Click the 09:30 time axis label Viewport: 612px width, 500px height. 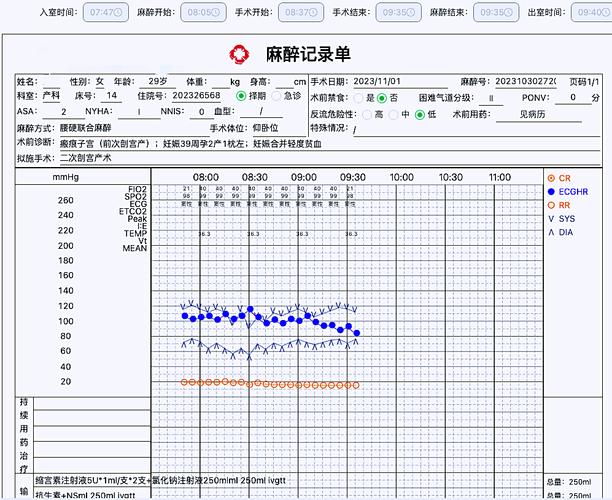(352, 178)
